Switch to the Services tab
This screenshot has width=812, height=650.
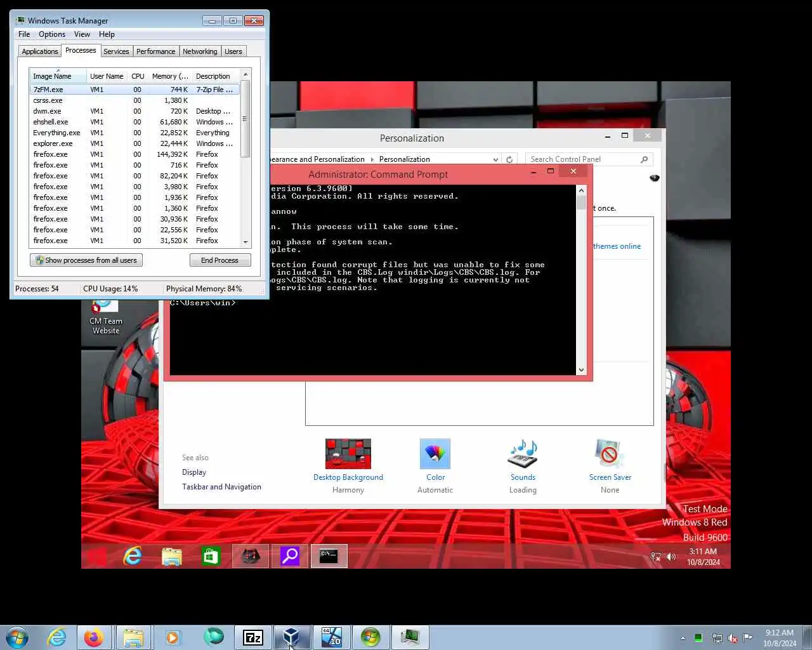pyautogui.click(x=116, y=51)
